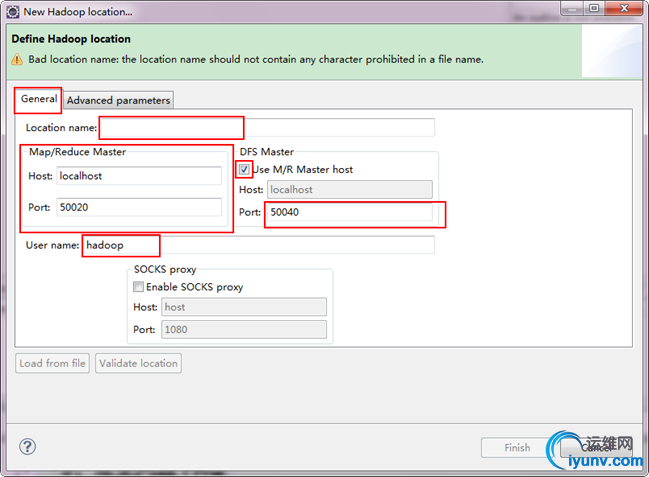
Task: Click the Map/Reduce Master group label
Action: pyautogui.click(x=77, y=152)
